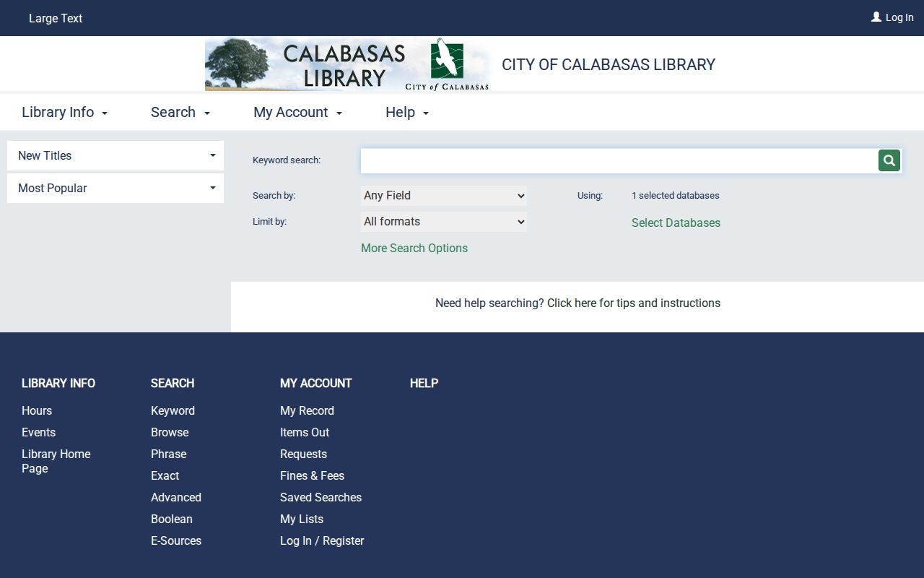Open My Record in the footer

click(307, 410)
